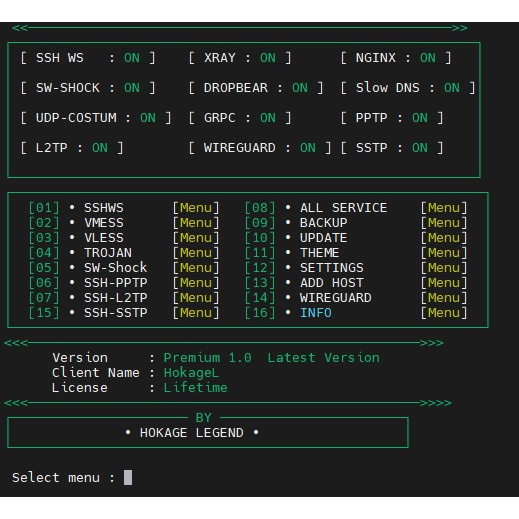Click the [08] option number
Screen dimensions: 519x519
[x=260, y=208]
